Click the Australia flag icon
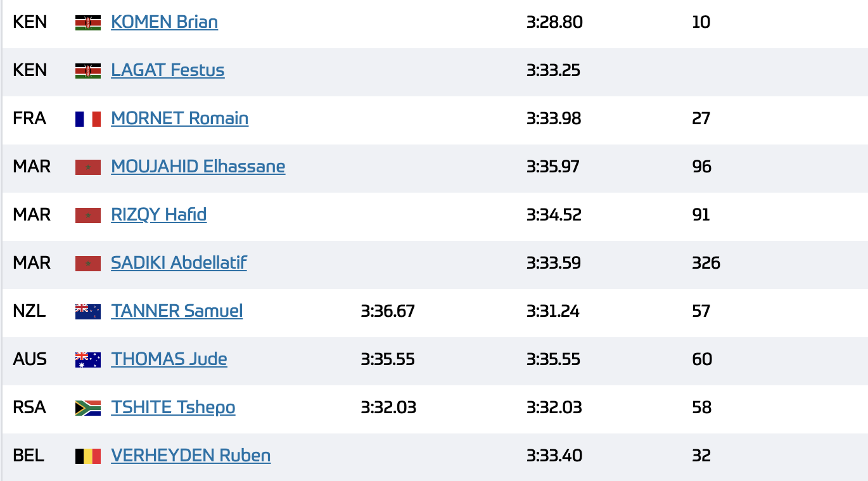868x481 pixels. 88,359
